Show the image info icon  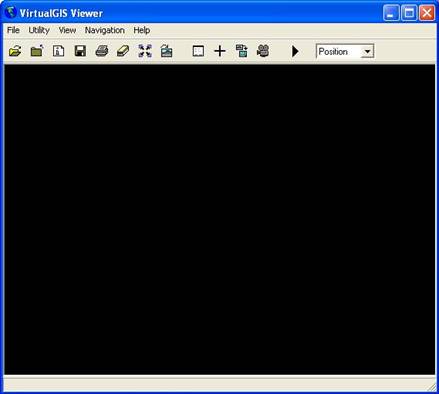[58, 51]
